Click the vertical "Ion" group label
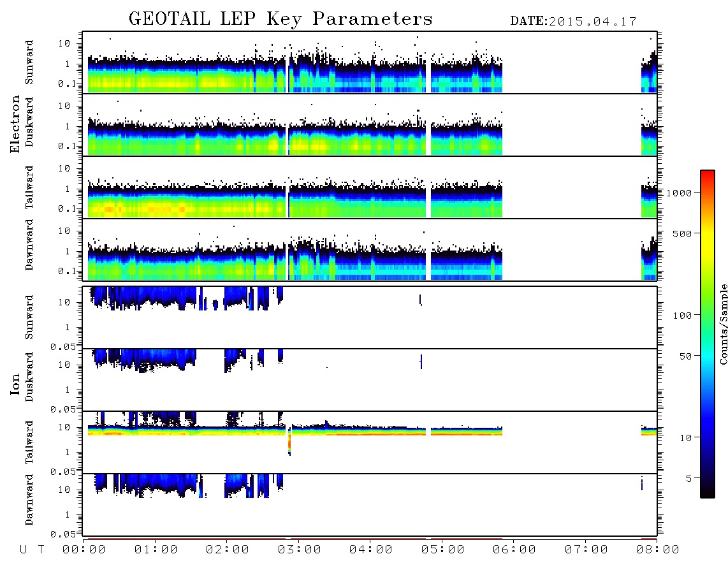 [x=15, y=384]
